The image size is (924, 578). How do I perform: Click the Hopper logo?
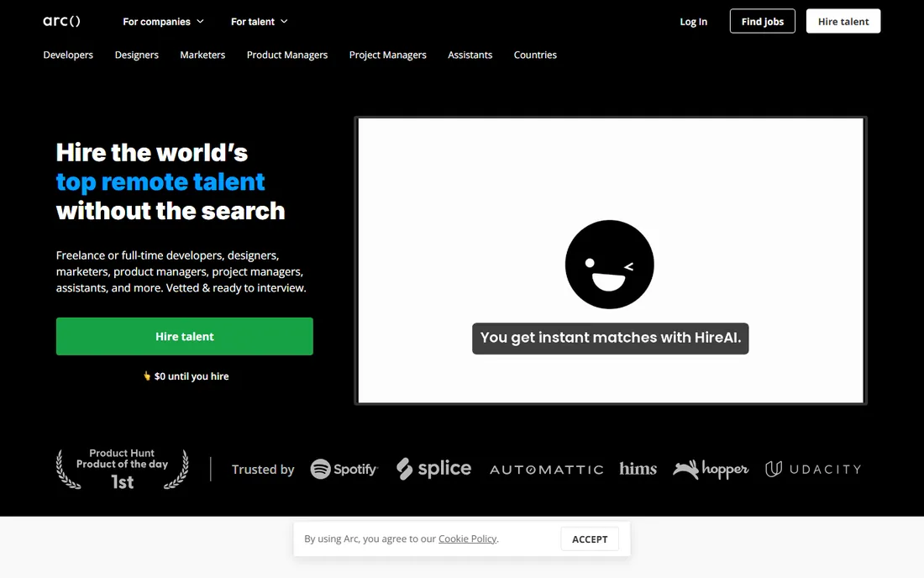(x=711, y=469)
